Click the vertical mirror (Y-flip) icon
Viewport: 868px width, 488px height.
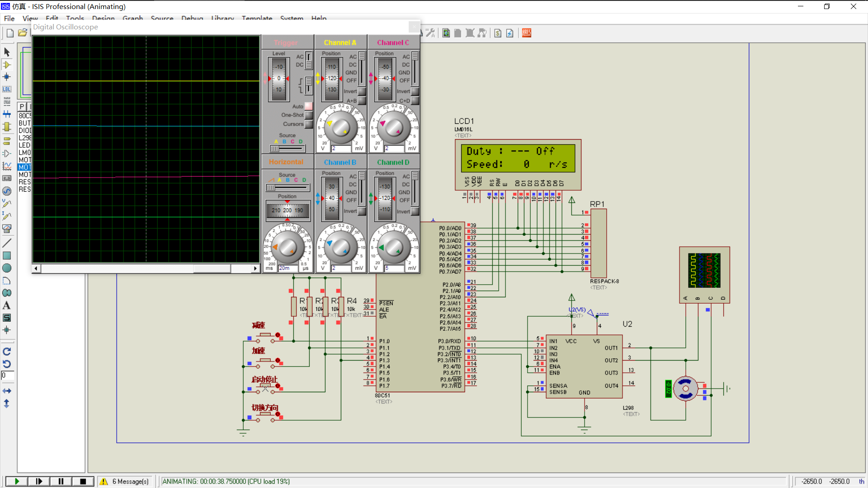click(x=7, y=404)
